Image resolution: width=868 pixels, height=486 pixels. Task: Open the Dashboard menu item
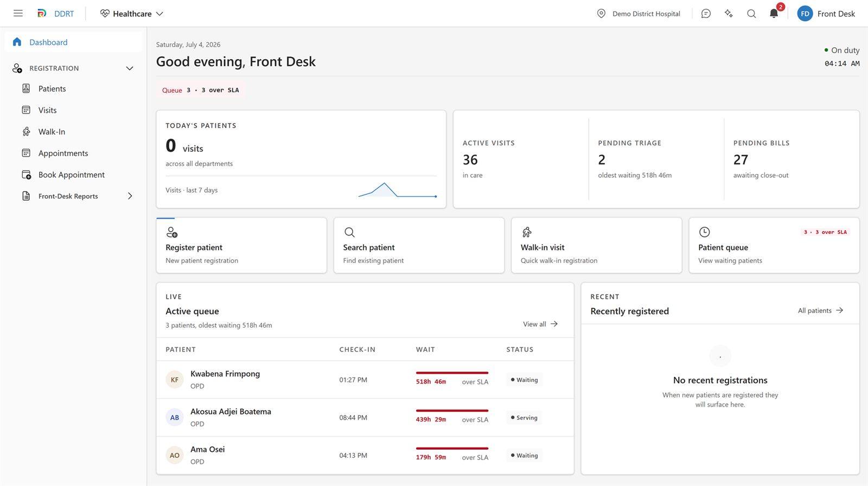point(73,42)
